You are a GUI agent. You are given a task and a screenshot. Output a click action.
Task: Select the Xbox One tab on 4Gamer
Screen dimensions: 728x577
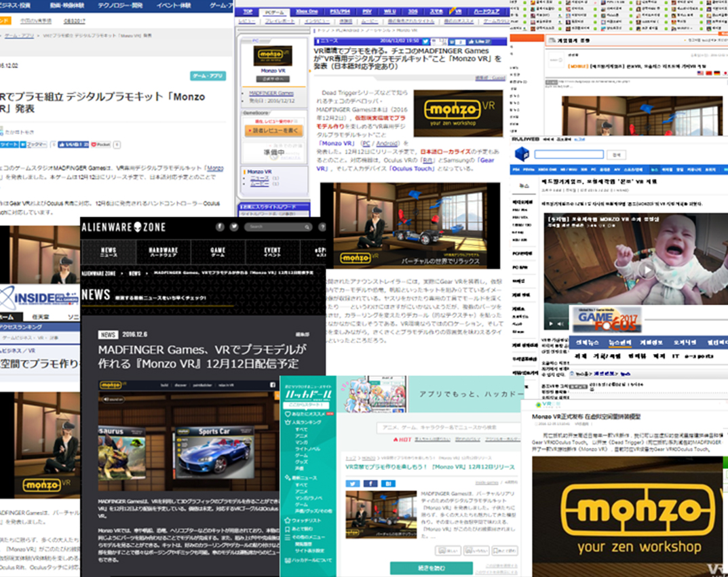(307, 12)
